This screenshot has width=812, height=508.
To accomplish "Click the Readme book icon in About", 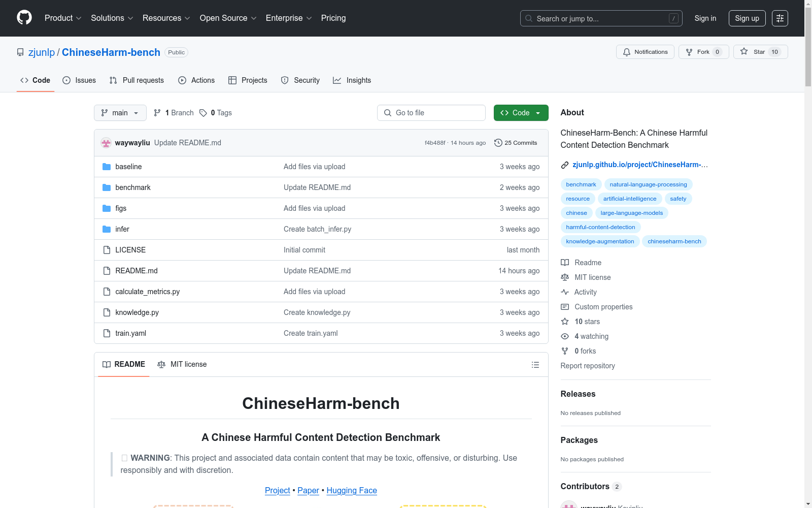I will 565,263.
